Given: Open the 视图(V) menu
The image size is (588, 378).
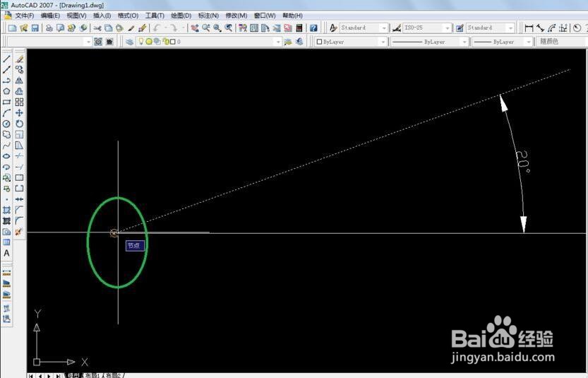Looking at the screenshot, I should click(x=76, y=16).
